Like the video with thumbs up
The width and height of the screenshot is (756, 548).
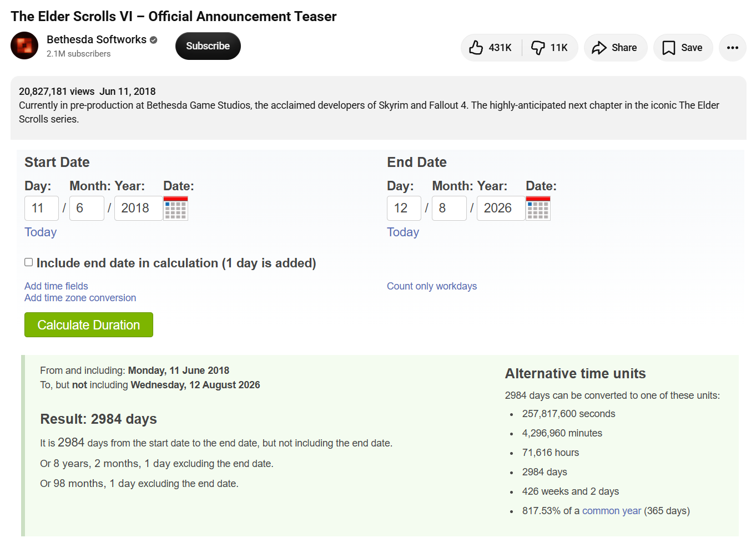pos(491,48)
